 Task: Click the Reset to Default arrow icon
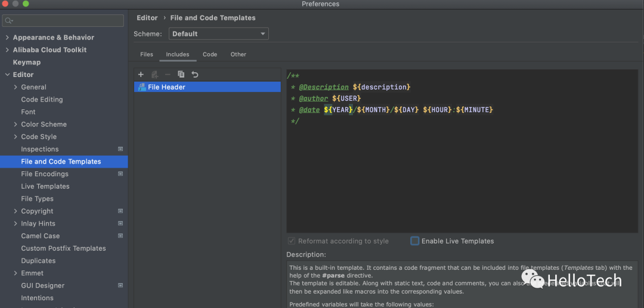[x=195, y=75]
